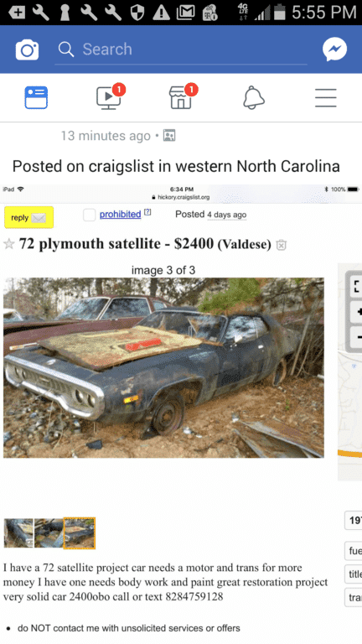Screen dimensions: 362x644
Task: Follow the prohibited link
Action: point(121,214)
